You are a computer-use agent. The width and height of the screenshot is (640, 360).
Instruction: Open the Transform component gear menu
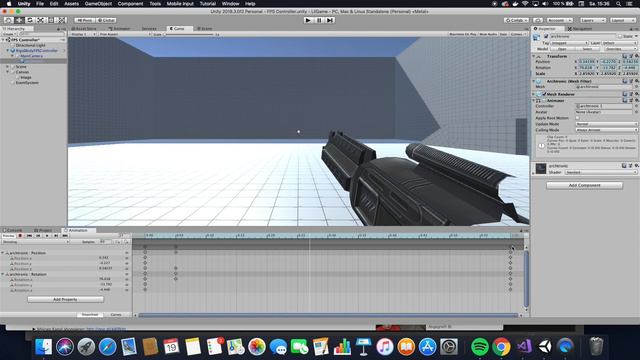pyautogui.click(x=636, y=56)
